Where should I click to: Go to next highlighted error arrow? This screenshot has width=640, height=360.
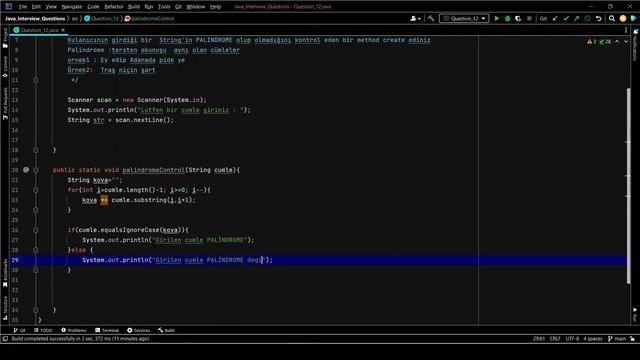(626, 42)
